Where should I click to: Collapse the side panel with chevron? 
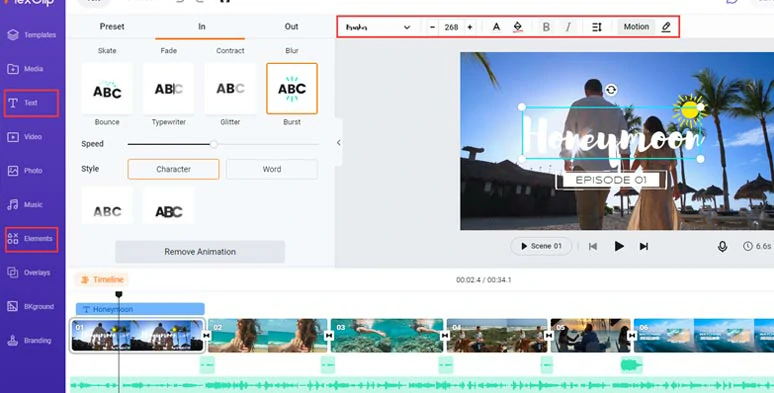point(339,143)
